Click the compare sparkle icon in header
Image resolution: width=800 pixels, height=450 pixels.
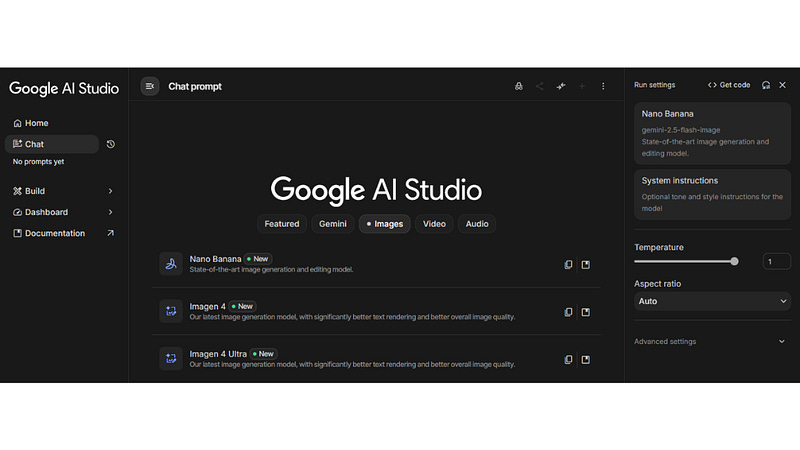coord(561,86)
